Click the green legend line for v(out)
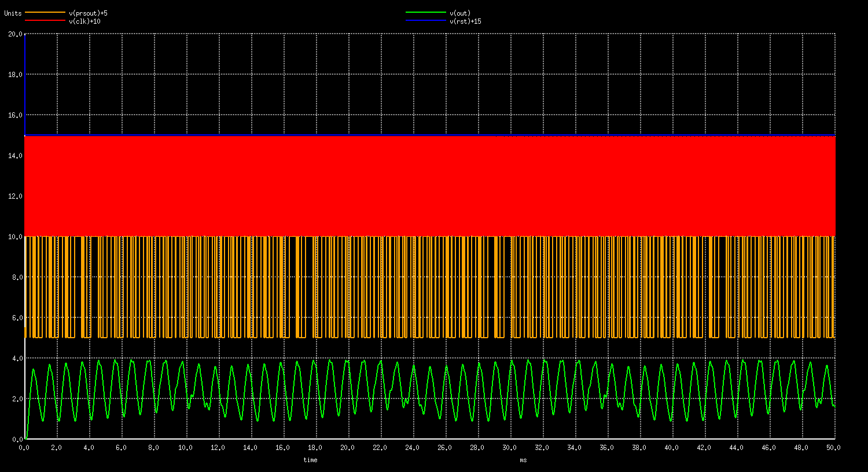Image resolution: width=868 pixels, height=472 pixels. tap(426, 12)
